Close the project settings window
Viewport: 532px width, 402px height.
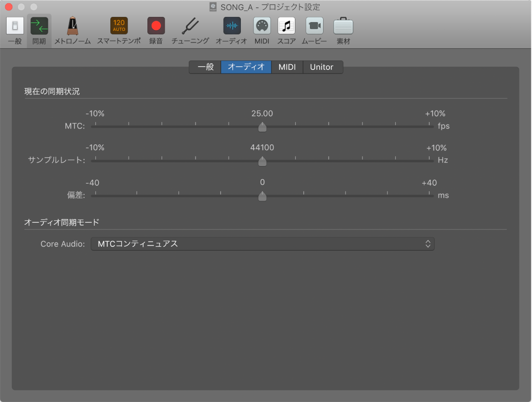coord(9,7)
